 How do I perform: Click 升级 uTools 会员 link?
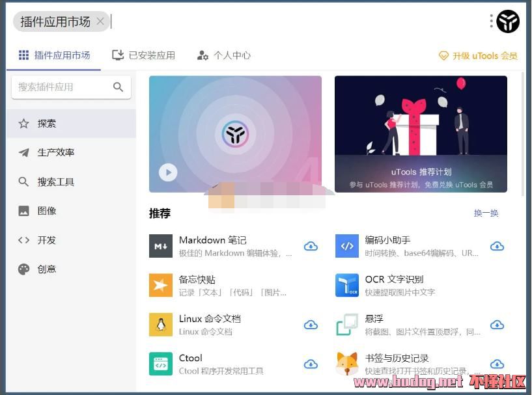[x=479, y=56]
